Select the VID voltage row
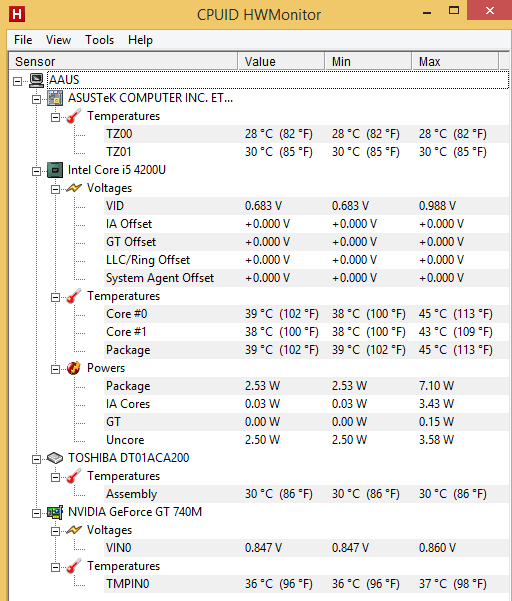Screen dimensions: 512x601 pos(306,206)
